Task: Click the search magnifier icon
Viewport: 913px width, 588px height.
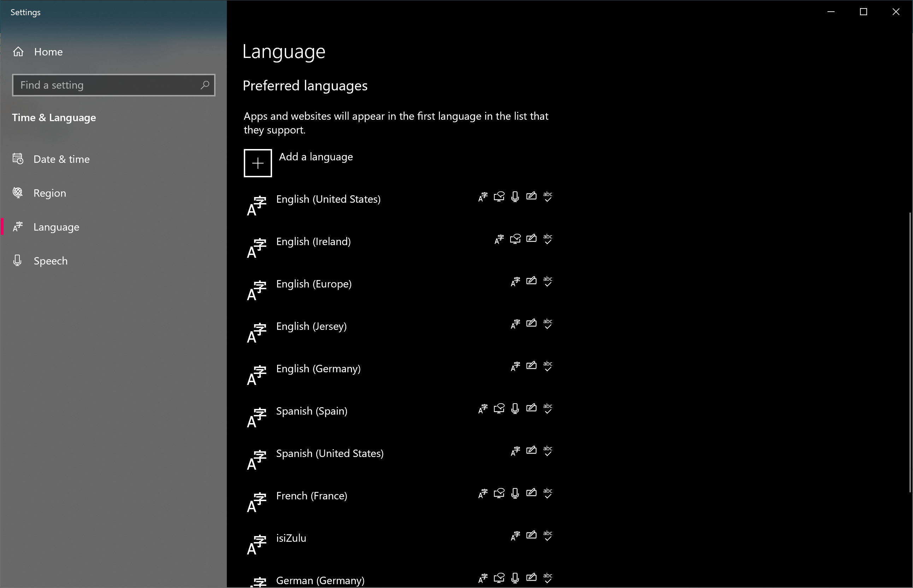Action: (x=205, y=85)
